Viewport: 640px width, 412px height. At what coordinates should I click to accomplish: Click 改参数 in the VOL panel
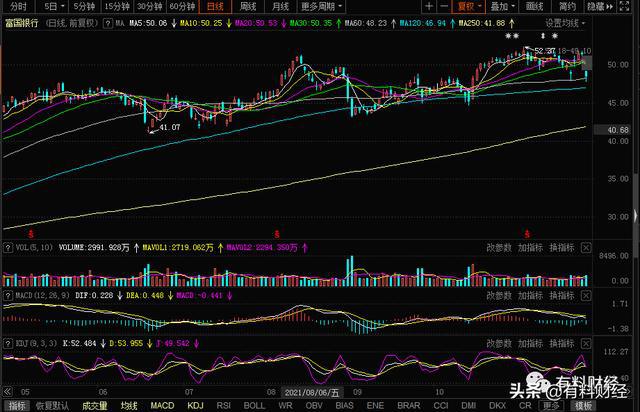498,247
